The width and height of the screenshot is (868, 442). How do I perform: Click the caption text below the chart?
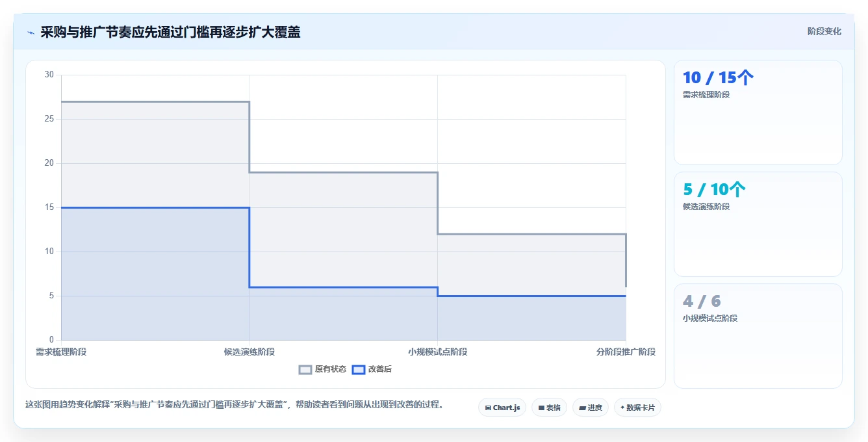coord(235,404)
